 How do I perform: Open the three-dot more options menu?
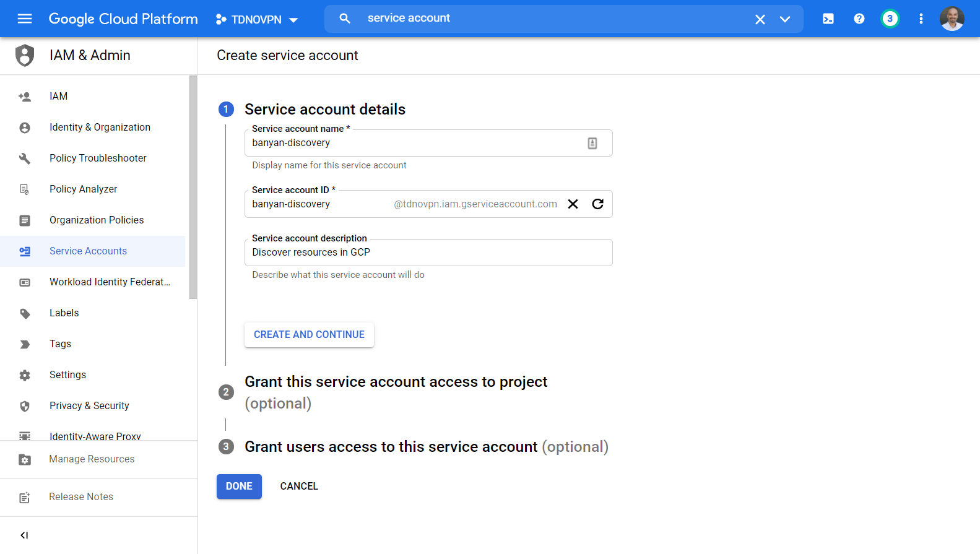921,19
